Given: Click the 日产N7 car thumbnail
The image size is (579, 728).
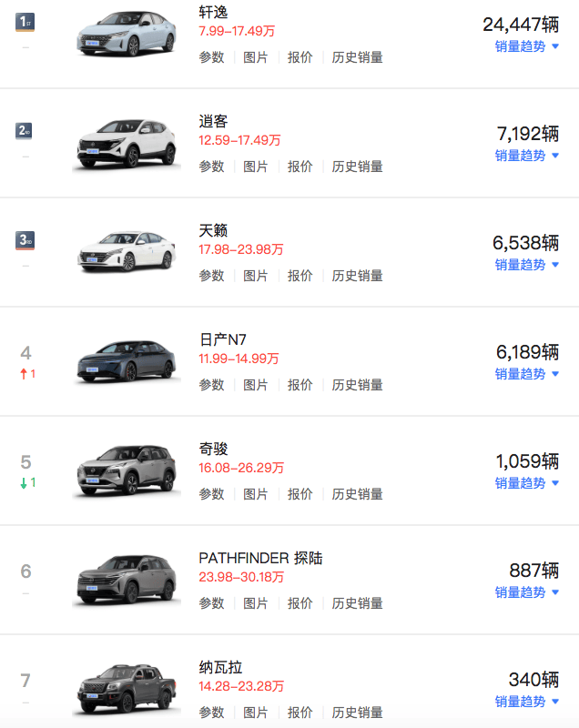Looking at the screenshot, I should tap(127, 361).
